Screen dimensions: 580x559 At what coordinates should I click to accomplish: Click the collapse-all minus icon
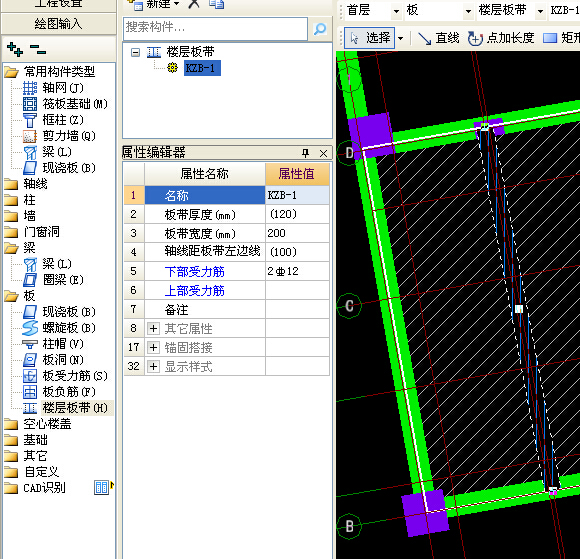(38, 49)
